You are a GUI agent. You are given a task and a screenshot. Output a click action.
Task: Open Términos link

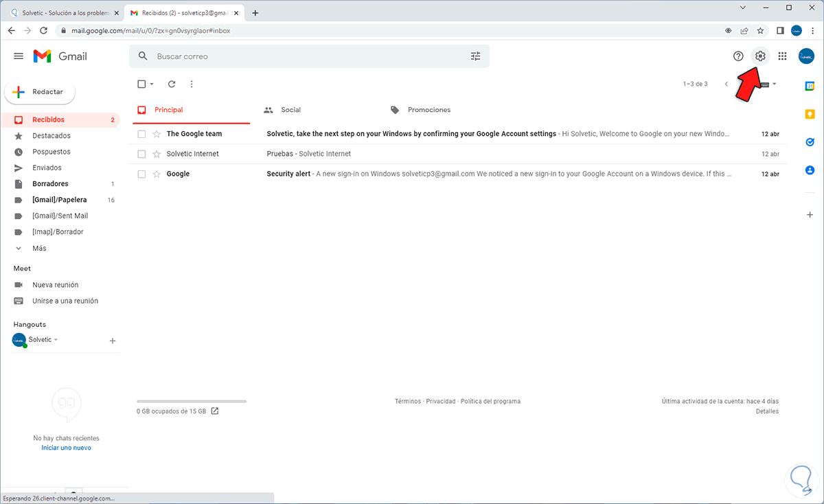pos(408,401)
